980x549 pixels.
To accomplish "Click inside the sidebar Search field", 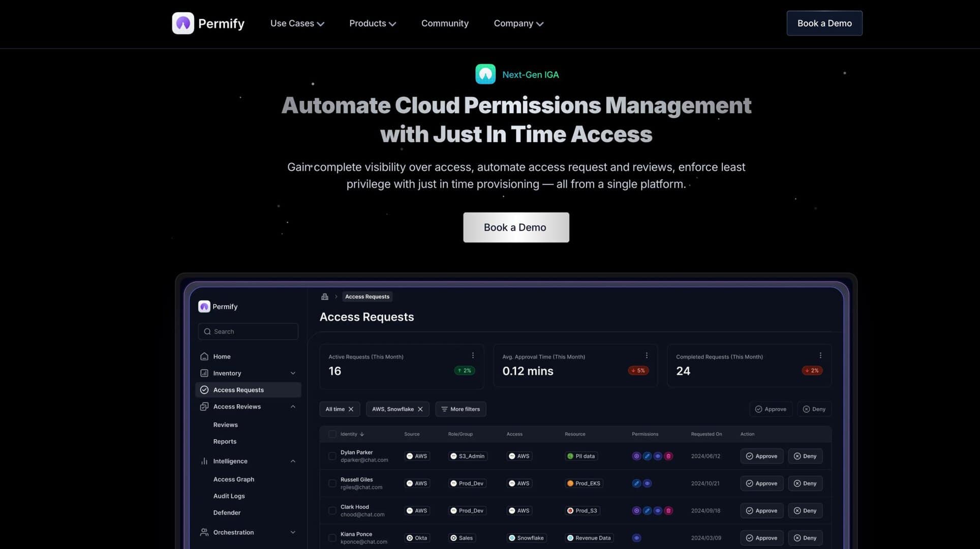I will (248, 331).
